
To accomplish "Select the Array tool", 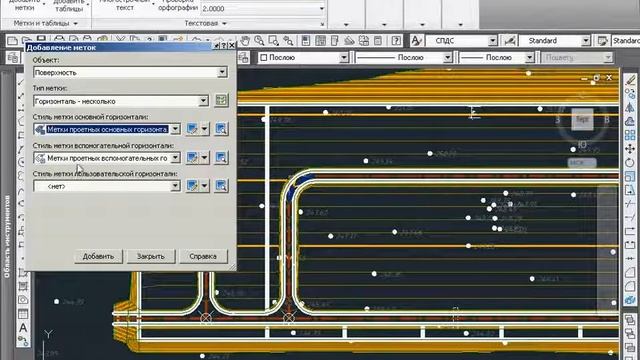I will pyautogui.click(x=630, y=135).
